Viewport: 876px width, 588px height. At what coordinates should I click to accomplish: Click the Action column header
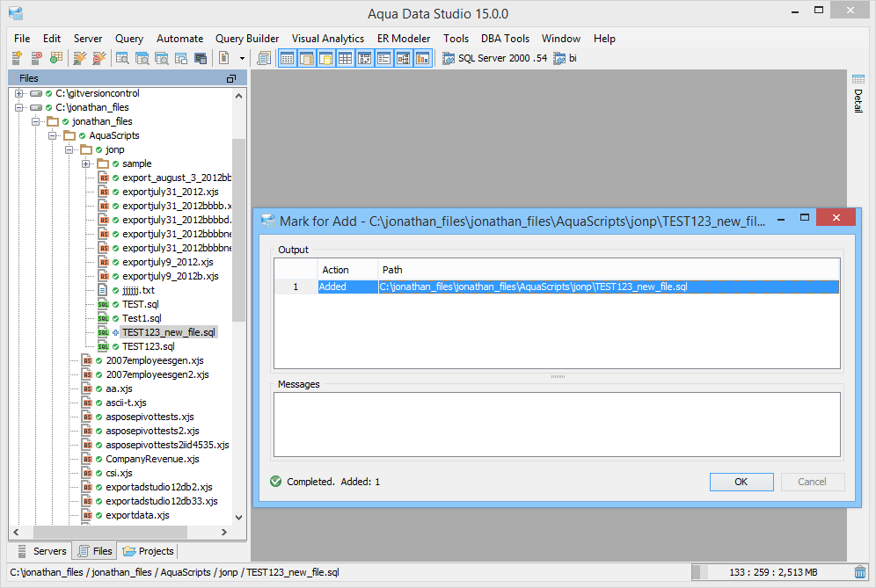click(347, 270)
